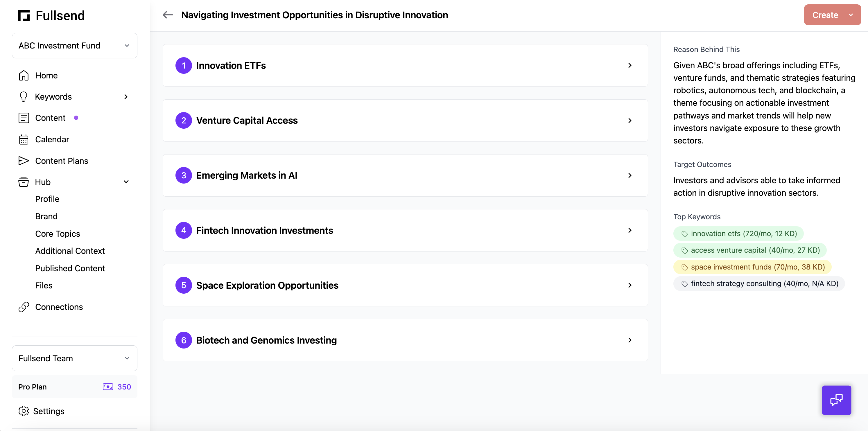Viewport: 868px width, 431px height.
Task: Click the Pro Plan label
Action: tap(32, 387)
